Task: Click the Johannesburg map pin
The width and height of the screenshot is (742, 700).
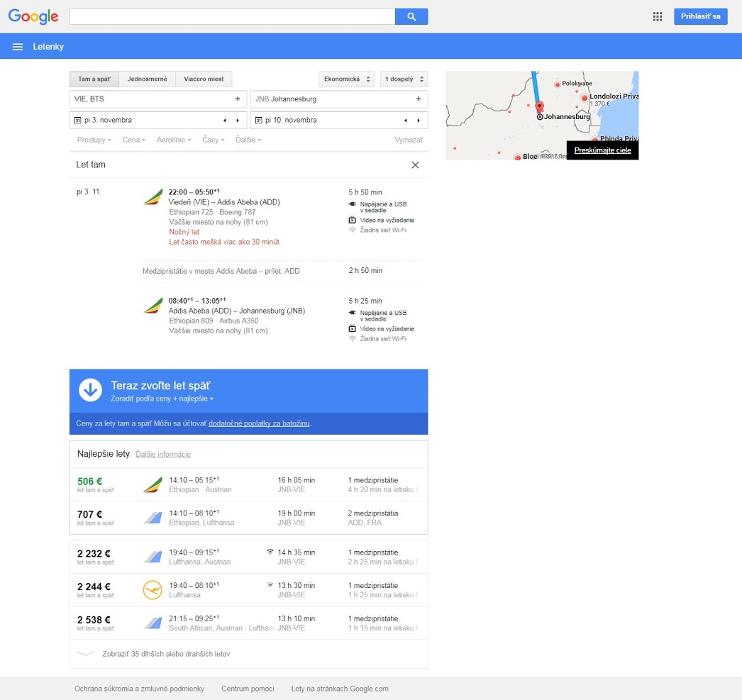Action: coord(539,107)
